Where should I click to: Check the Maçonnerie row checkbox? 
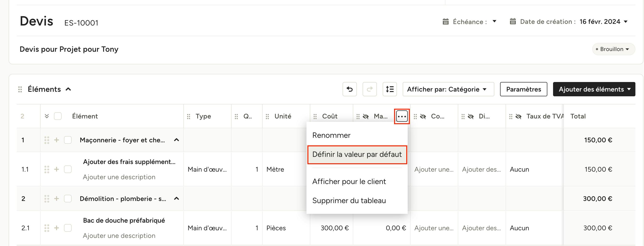point(68,140)
